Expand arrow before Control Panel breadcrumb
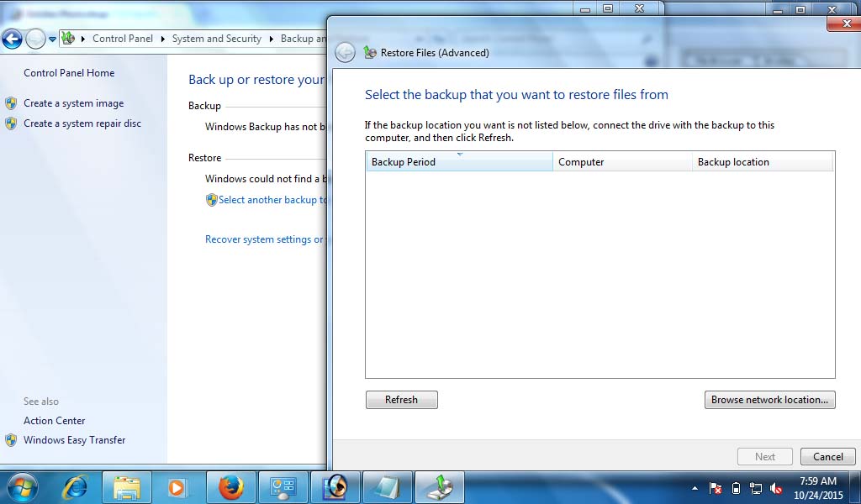Image resolution: width=861 pixels, height=504 pixels. pos(83,39)
